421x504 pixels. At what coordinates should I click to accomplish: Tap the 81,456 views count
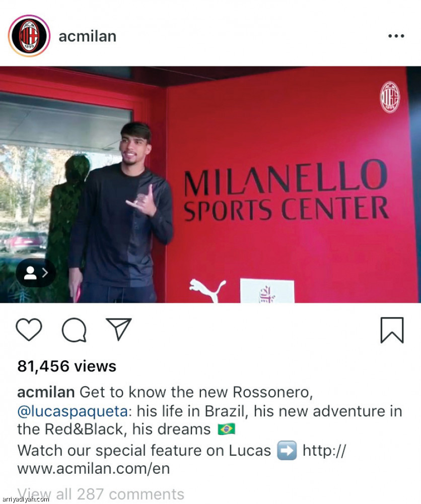[x=67, y=366]
